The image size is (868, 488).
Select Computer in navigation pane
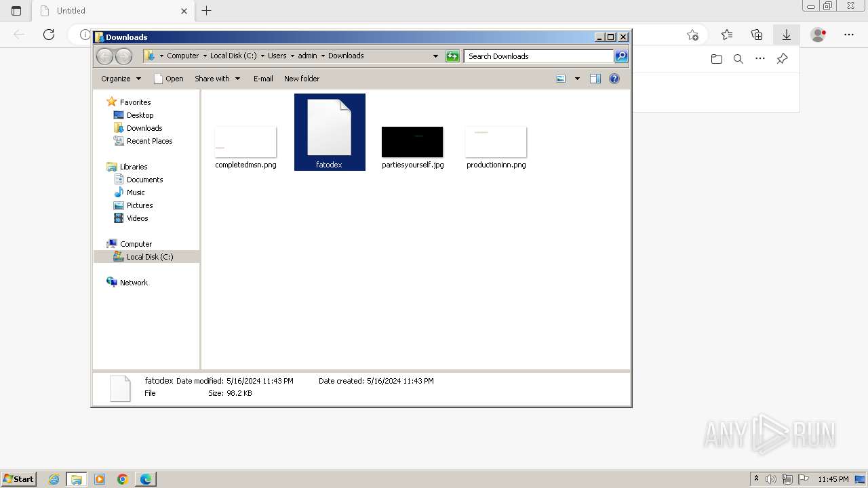point(136,244)
